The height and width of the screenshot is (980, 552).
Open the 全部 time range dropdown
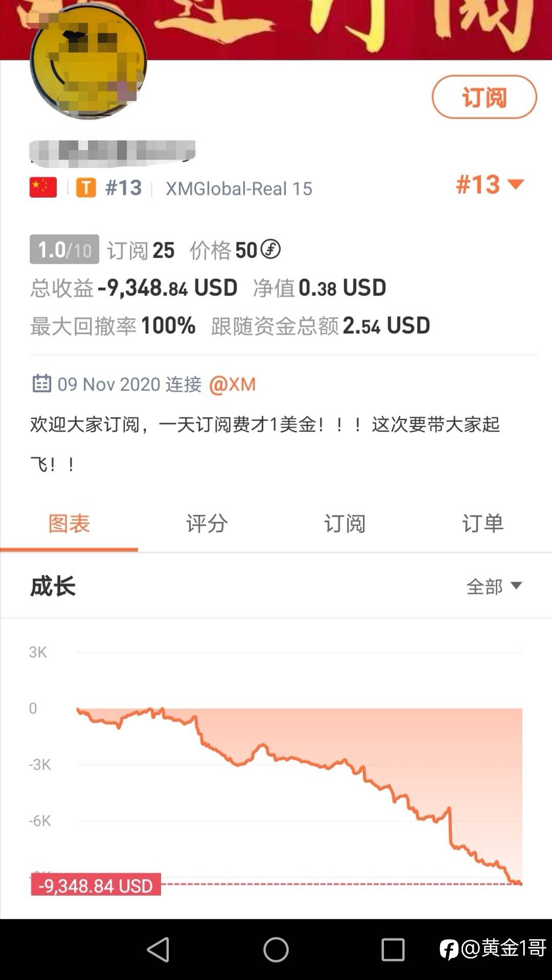click(x=494, y=586)
